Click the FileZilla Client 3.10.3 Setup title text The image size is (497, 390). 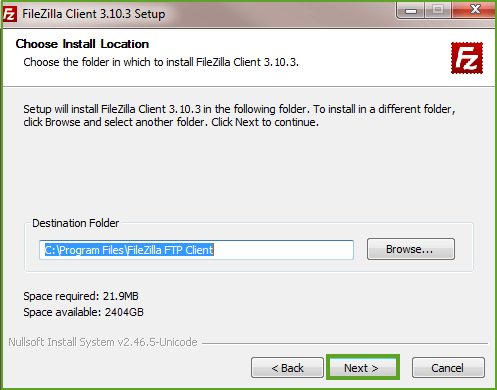click(94, 14)
